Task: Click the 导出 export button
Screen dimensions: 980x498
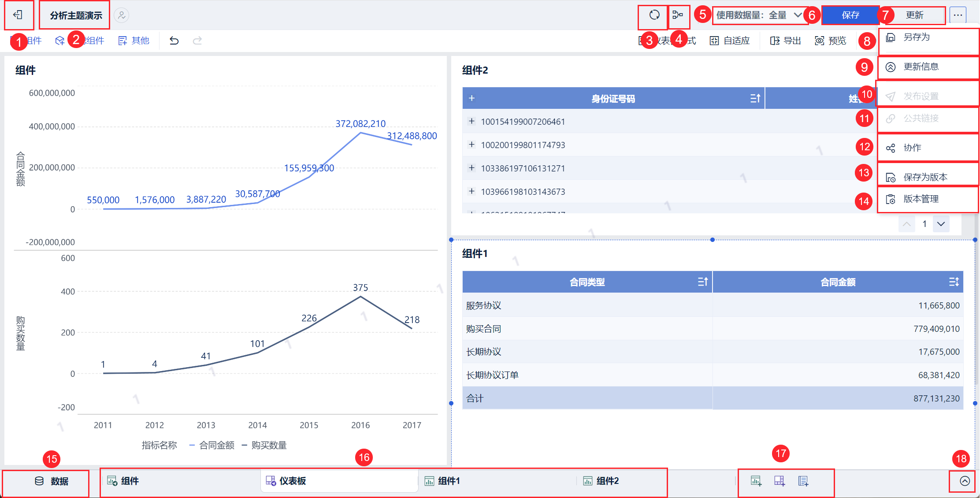Action: point(785,41)
